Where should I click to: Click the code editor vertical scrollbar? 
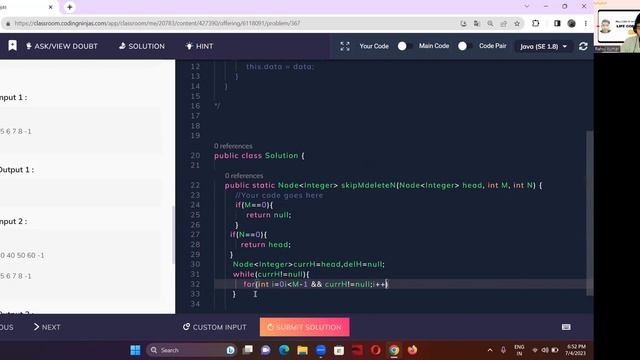pos(589,213)
